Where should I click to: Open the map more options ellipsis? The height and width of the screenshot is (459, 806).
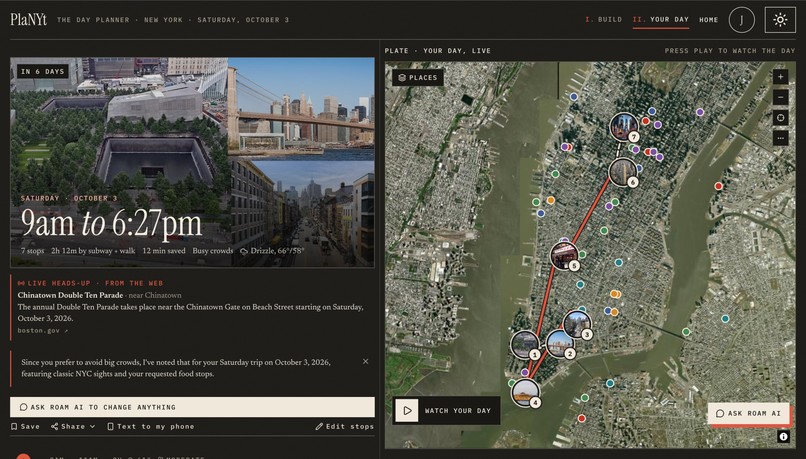coord(780,138)
